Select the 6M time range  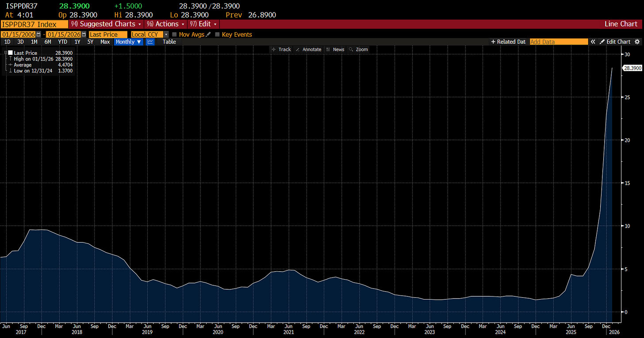coord(48,42)
